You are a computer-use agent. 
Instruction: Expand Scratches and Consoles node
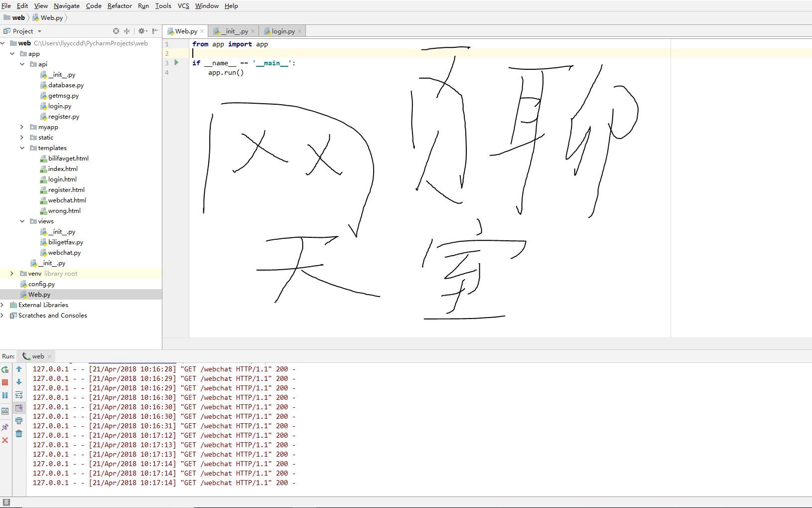point(2,316)
